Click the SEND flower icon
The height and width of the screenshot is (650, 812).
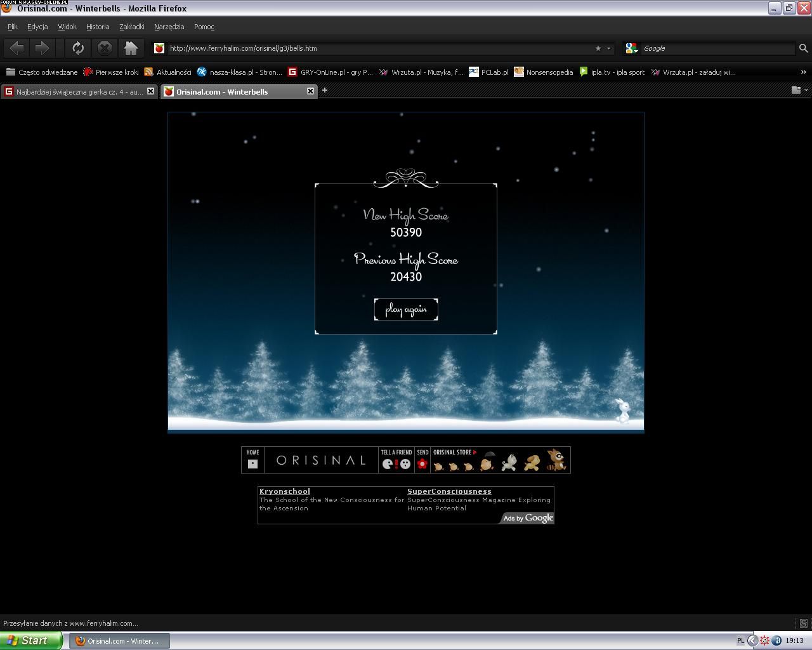(422, 463)
